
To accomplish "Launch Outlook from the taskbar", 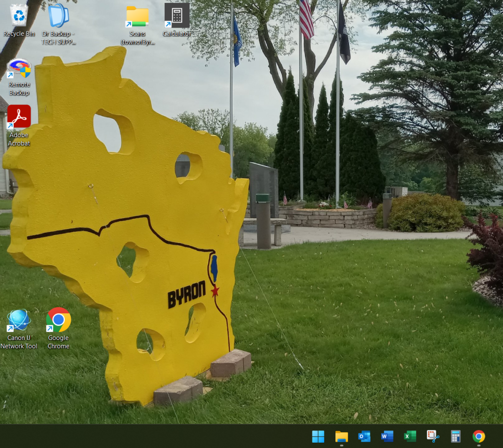I will pyautogui.click(x=364, y=436).
